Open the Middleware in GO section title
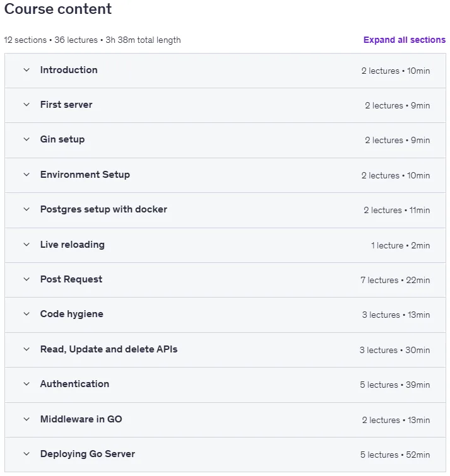This screenshot has height=476, width=450. (81, 419)
